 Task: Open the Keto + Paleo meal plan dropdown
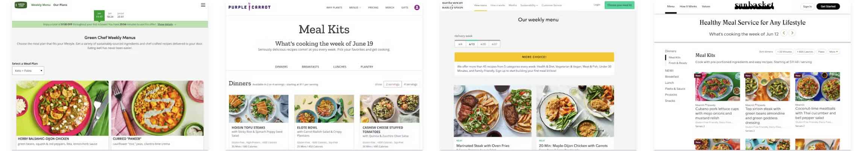click(x=28, y=71)
